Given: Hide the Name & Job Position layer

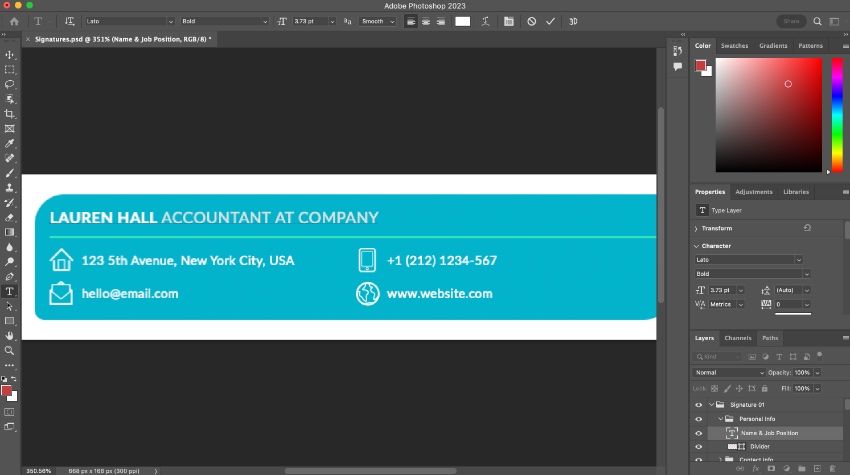Looking at the screenshot, I should click(698, 433).
